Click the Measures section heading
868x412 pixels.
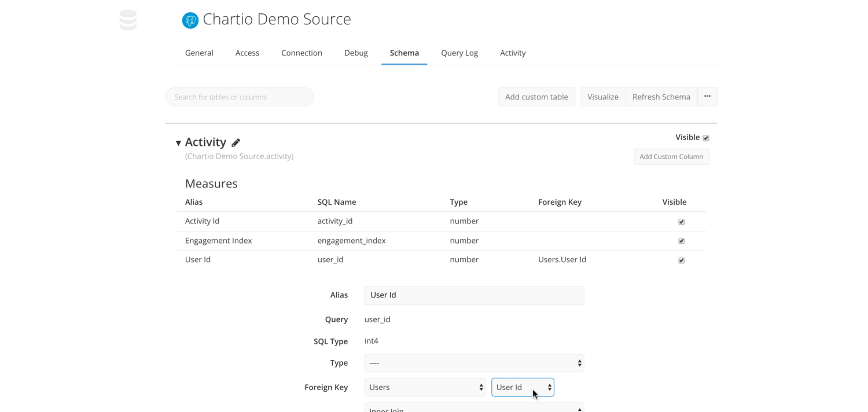(x=211, y=183)
